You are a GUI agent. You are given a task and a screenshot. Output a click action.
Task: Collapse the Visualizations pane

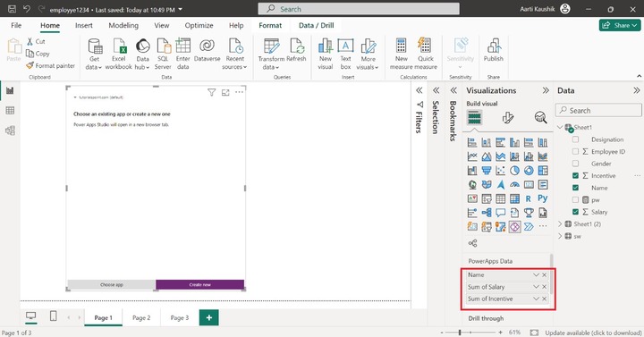(546, 90)
